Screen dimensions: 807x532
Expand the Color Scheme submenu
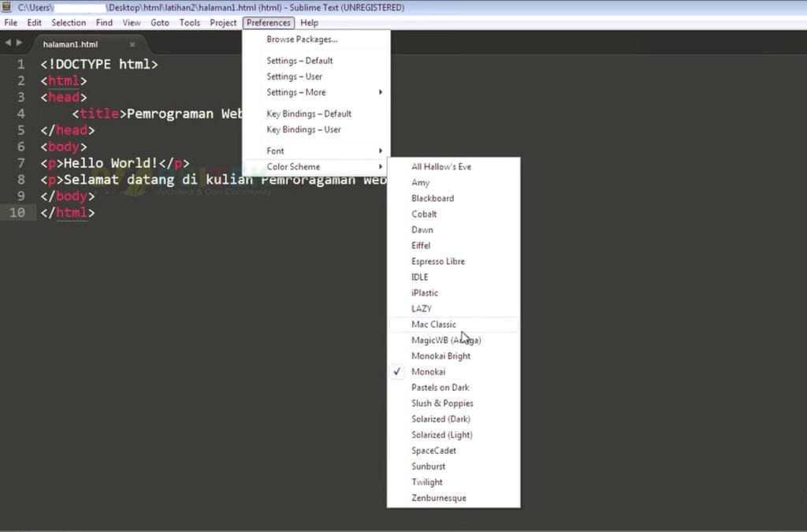click(x=316, y=167)
